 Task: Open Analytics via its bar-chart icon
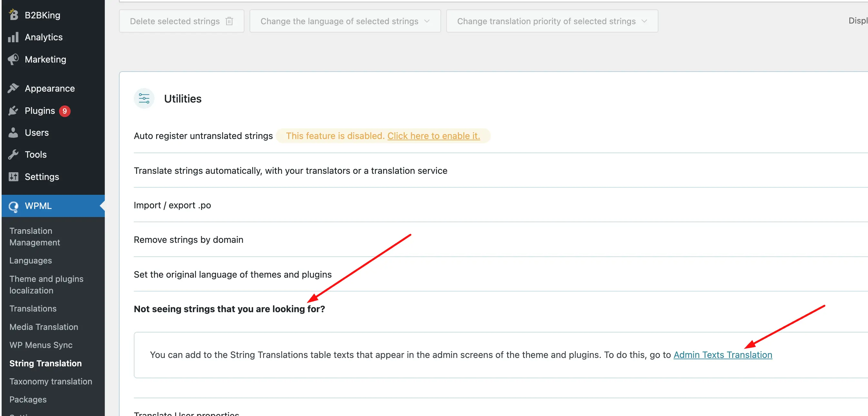[x=13, y=37]
